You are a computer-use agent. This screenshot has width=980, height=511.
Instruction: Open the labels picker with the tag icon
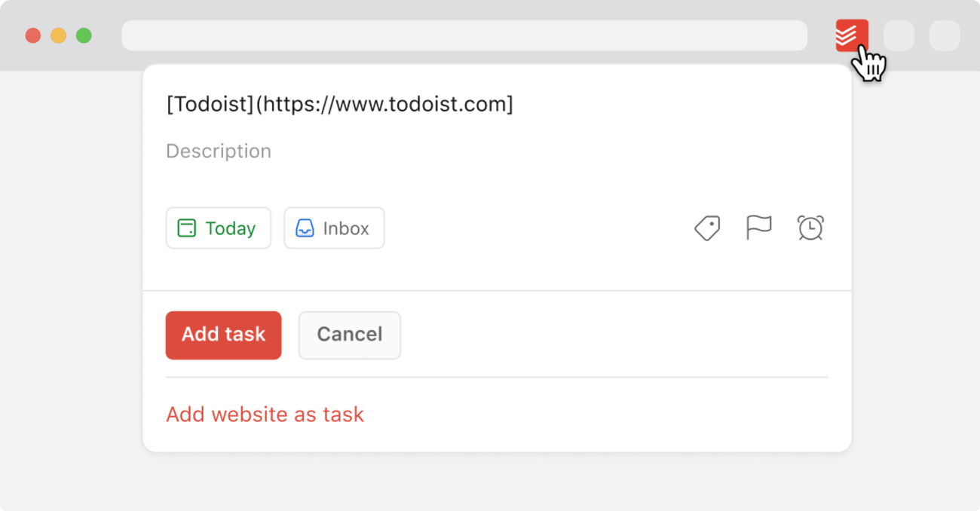tap(707, 228)
